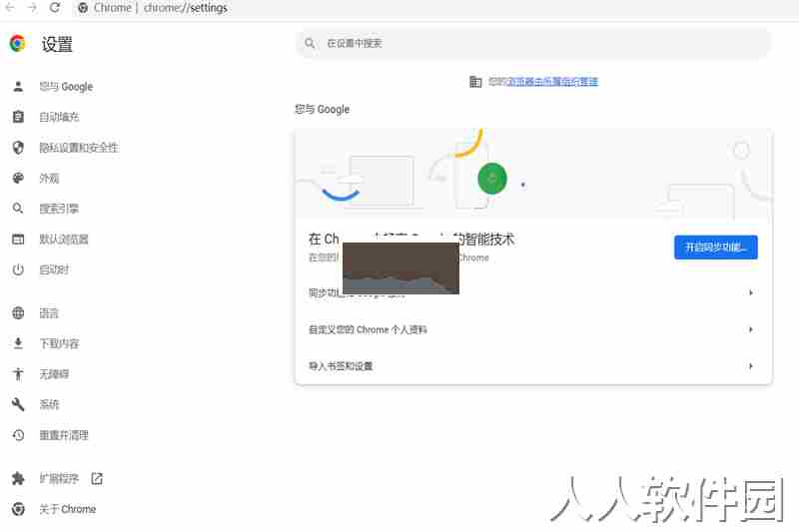This screenshot has width=799, height=532.
Task: Click the palette icon for 外观
Action: tap(18, 179)
